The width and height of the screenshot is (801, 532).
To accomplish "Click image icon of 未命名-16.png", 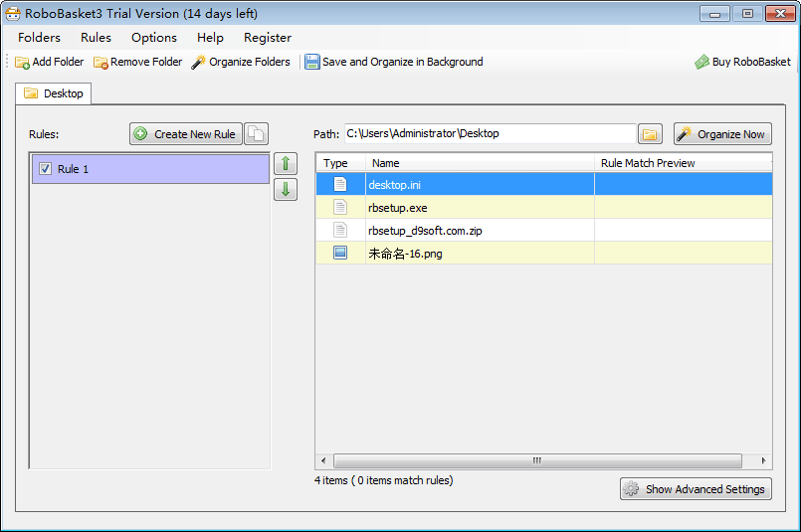I will 340,253.
